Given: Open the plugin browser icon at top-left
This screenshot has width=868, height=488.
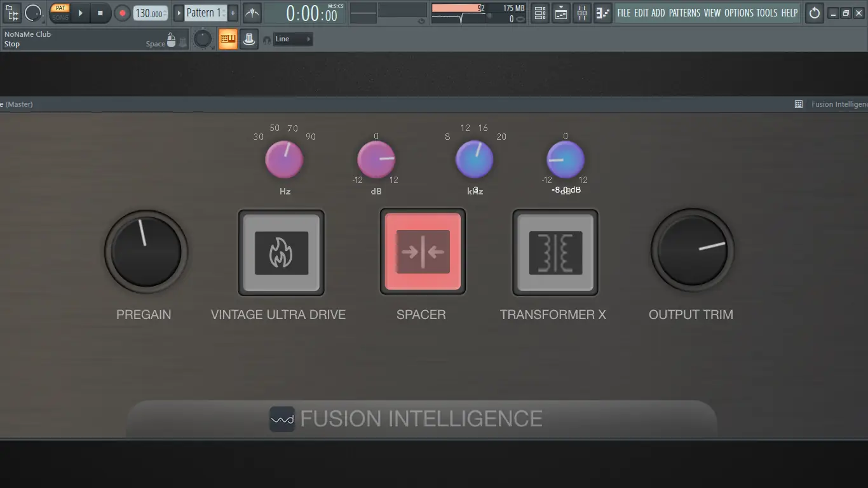Looking at the screenshot, I should tap(12, 13).
